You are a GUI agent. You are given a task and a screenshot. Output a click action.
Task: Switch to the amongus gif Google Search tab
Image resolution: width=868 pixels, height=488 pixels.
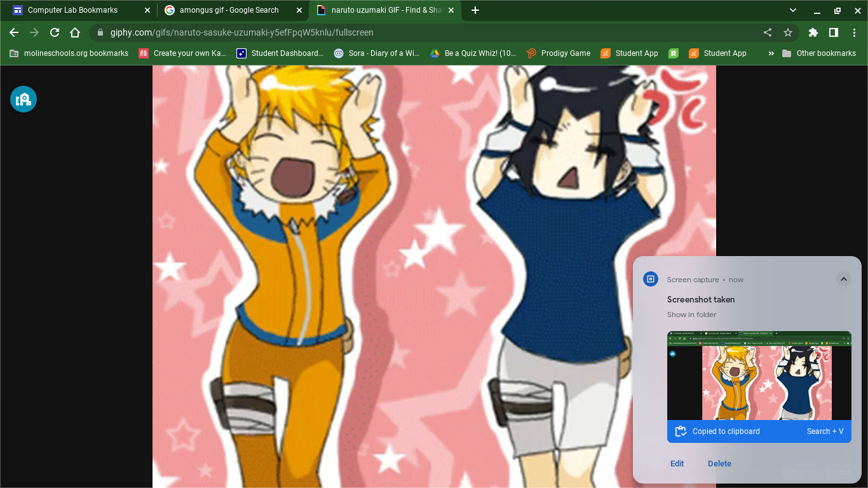coord(229,10)
